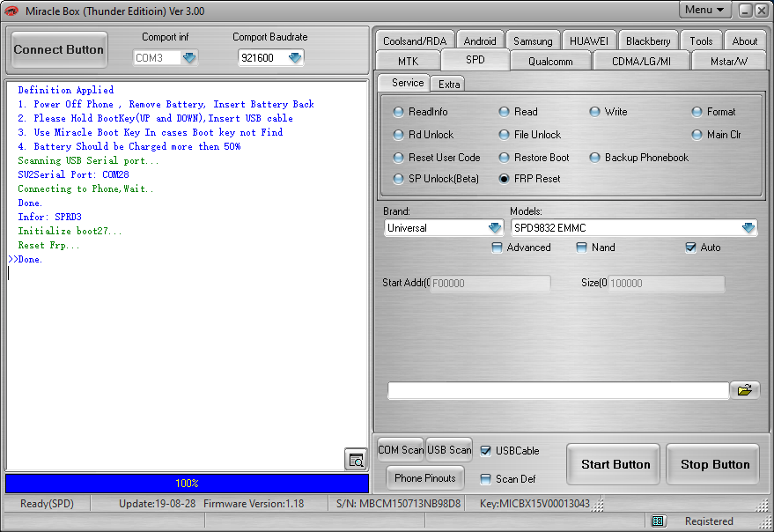Viewport: 774px width, 532px height.
Task: Choose the Rd Unlock option
Action: coord(423,135)
